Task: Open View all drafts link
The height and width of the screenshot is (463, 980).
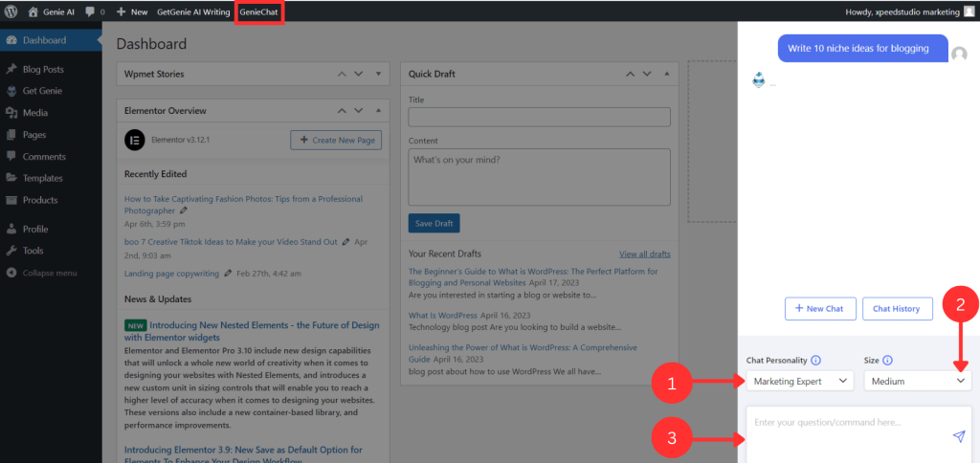Action: (645, 254)
